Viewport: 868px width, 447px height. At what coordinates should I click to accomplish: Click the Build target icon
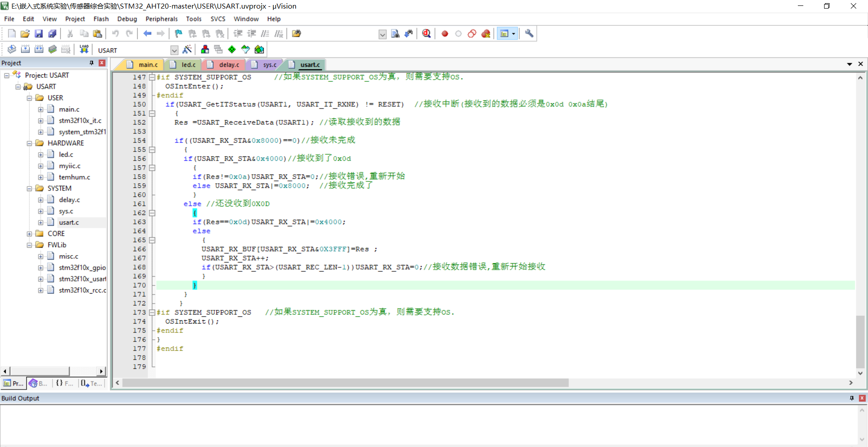(25, 49)
